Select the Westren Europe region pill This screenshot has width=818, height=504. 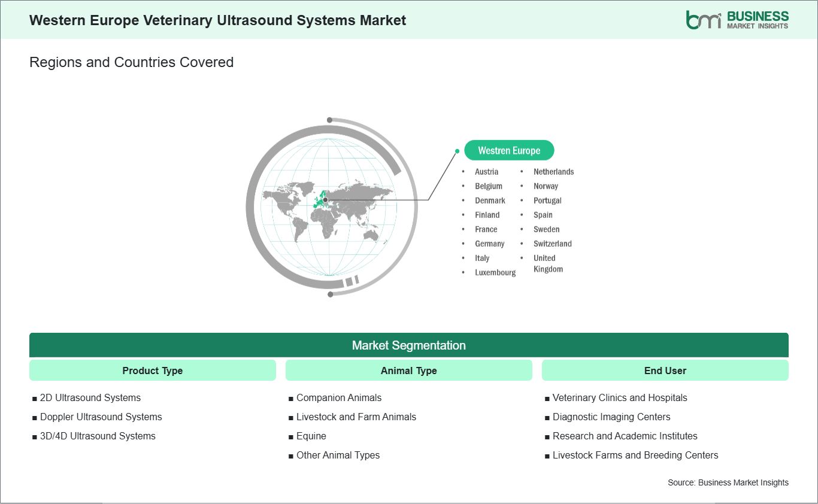[x=509, y=151]
